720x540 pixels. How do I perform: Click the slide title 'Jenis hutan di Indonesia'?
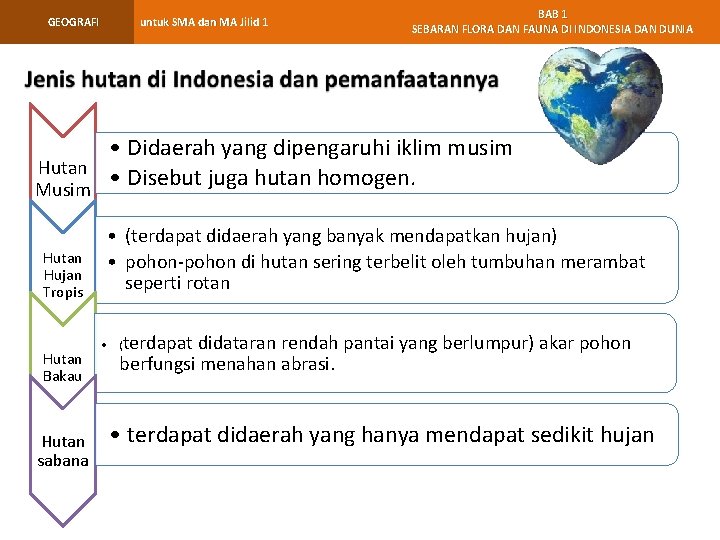tap(261, 79)
